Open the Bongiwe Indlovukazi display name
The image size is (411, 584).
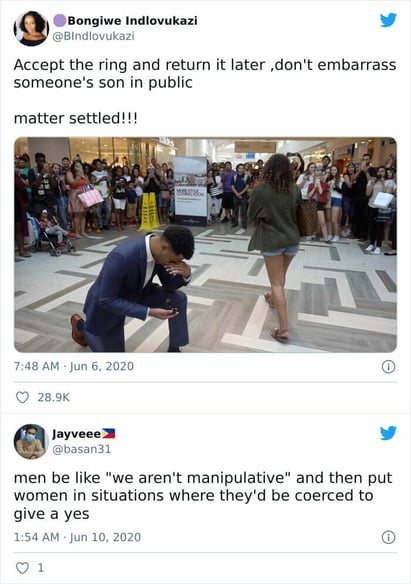133,20
